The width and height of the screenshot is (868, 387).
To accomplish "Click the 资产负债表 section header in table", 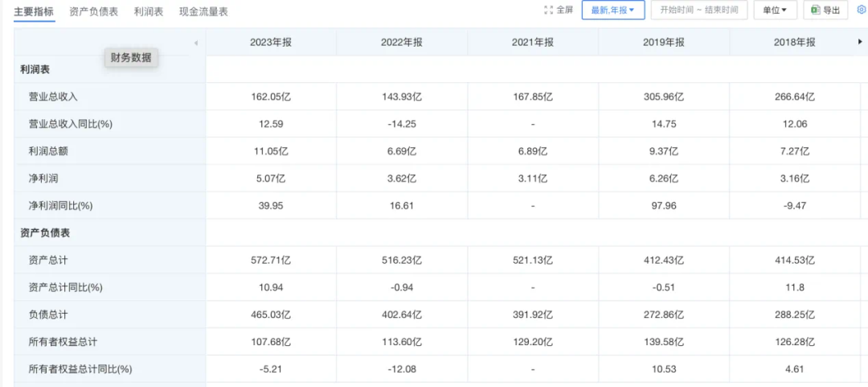I will [46, 233].
